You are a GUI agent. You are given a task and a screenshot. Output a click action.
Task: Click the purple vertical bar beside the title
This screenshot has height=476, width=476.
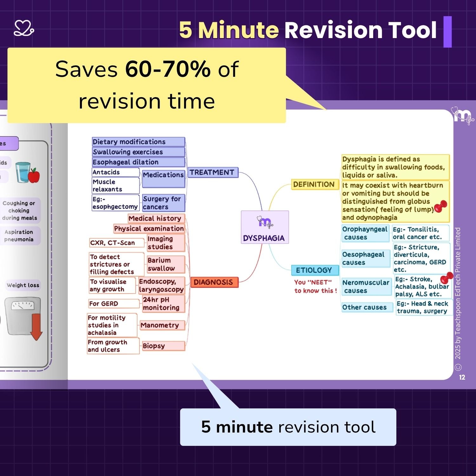pos(447,32)
